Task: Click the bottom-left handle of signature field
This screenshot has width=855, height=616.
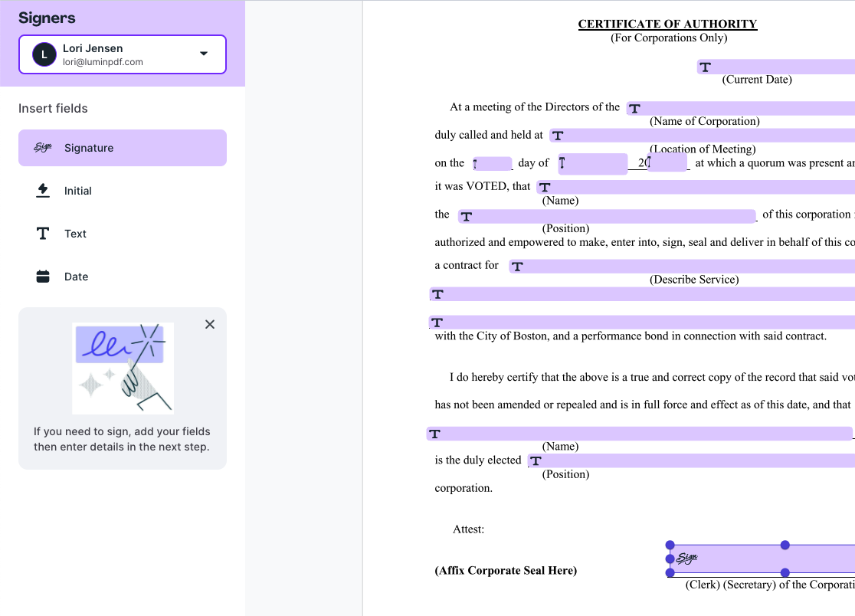Action: (670, 572)
